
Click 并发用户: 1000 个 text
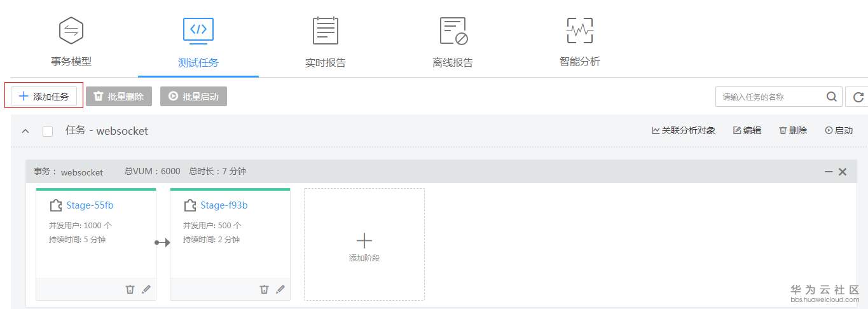80,226
